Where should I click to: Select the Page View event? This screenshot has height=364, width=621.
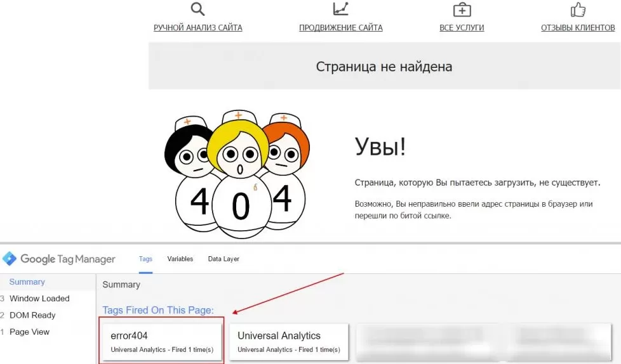(x=29, y=332)
